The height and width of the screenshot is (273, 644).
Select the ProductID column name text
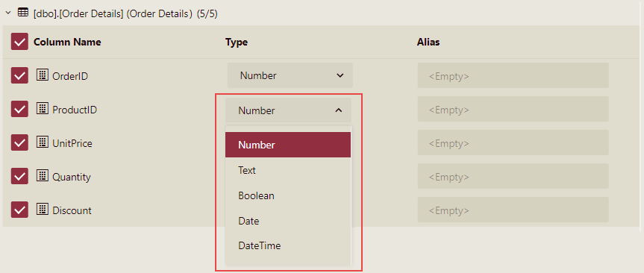pyautogui.click(x=75, y=110)
